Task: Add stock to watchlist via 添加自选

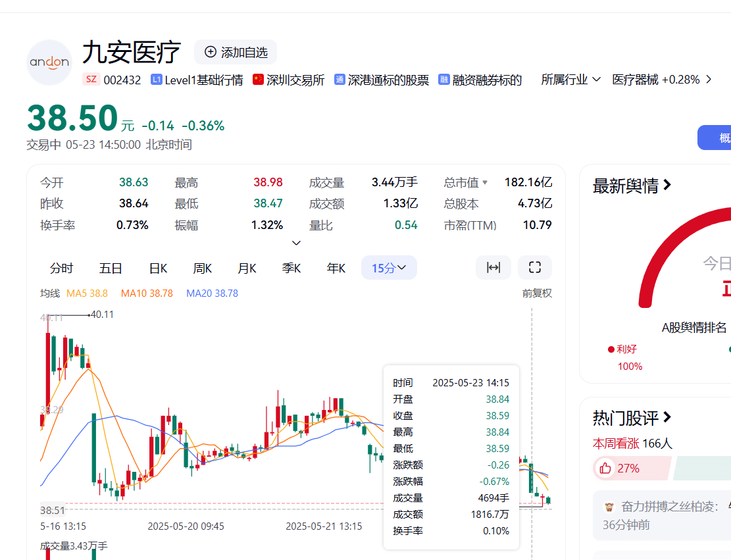Action: pos(236,52)
